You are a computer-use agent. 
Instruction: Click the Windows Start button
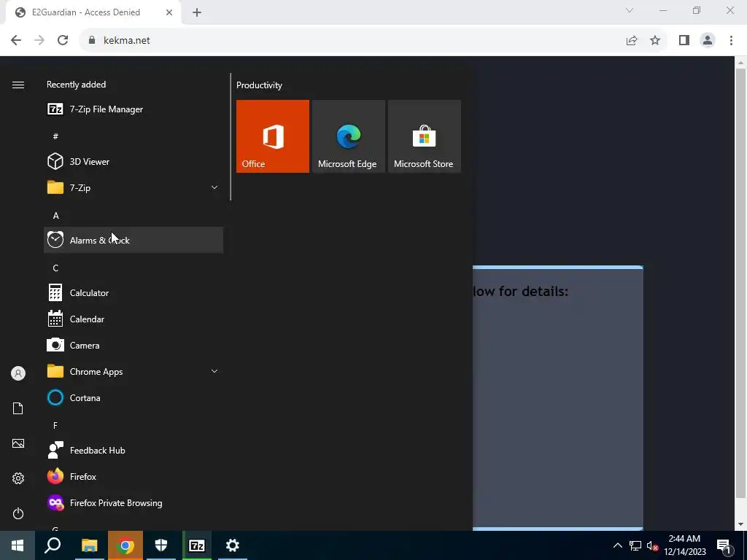(18, 545)
